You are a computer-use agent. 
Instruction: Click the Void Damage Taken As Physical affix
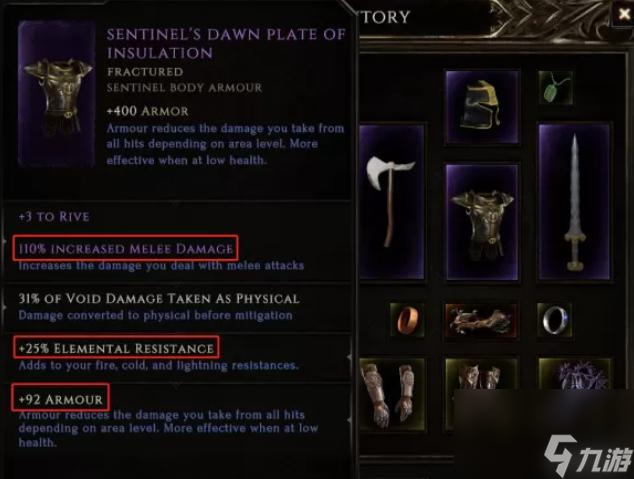(159, 299)
